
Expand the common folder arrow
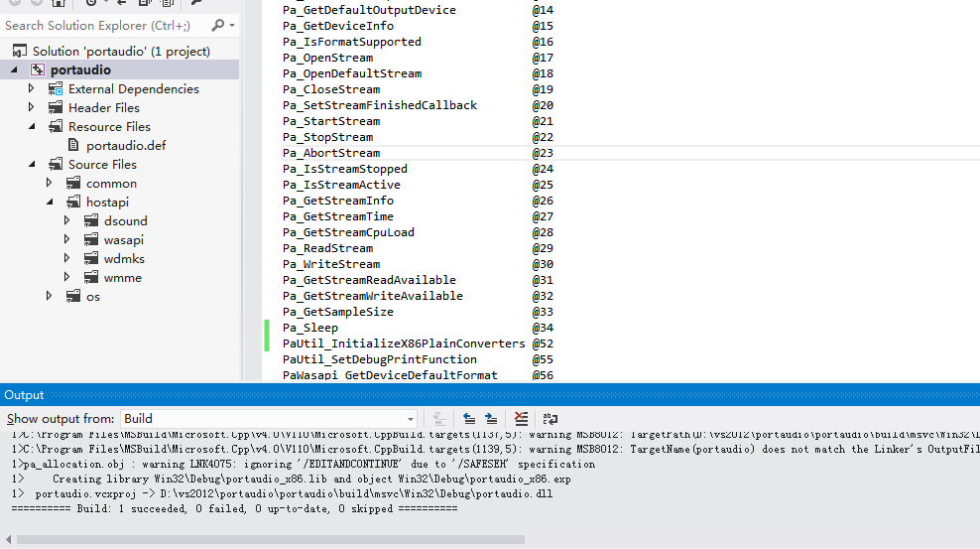tap(49, 183)
